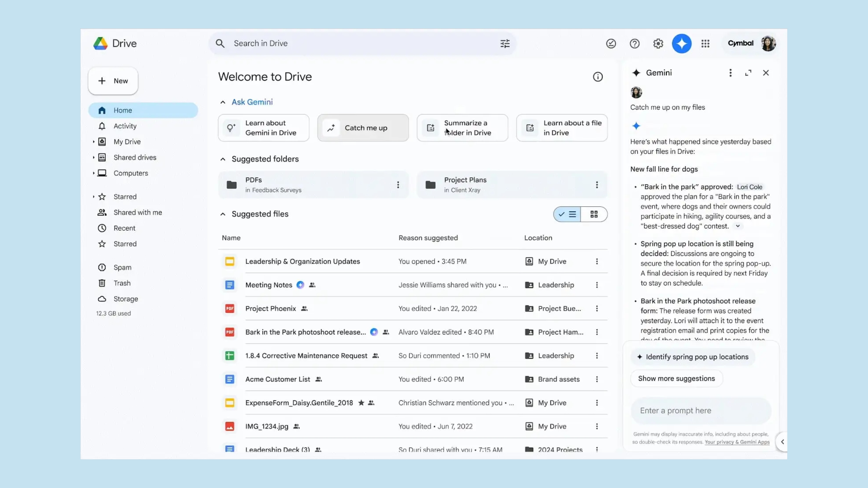This screenshot has width=868, height=488.
Task: Click Identify spring pop up locations suggestion
Action: pyautogui.click(x=693, y=357)
